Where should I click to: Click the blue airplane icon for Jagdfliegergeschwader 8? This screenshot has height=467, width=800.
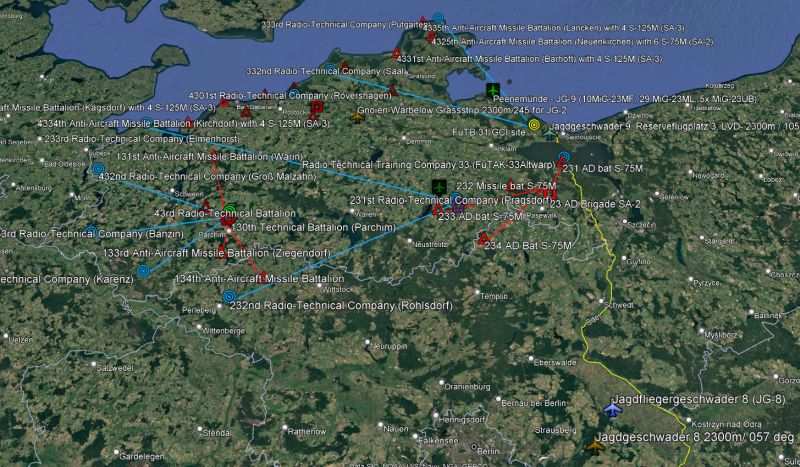tap(612, 409)
